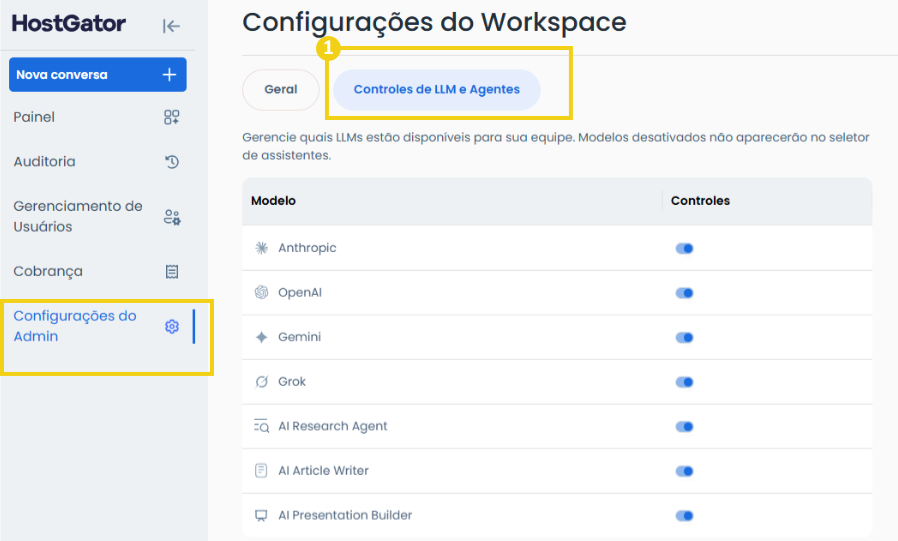Open Painel in the sidebar
This screenshot has height=541, width=898.
point(97,117)
